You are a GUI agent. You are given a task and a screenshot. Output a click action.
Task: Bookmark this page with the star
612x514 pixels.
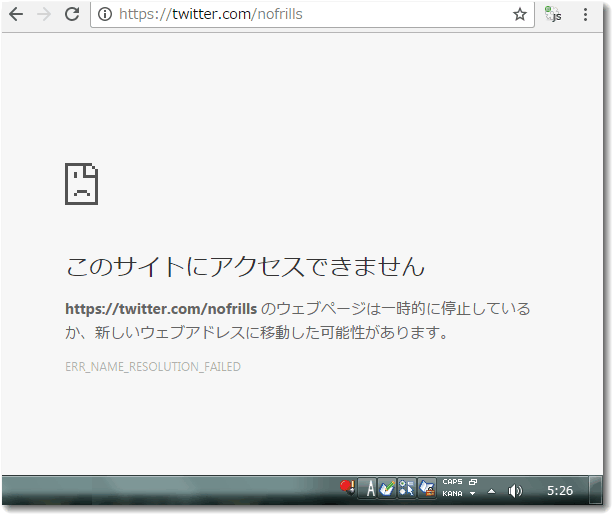point(519,14)
